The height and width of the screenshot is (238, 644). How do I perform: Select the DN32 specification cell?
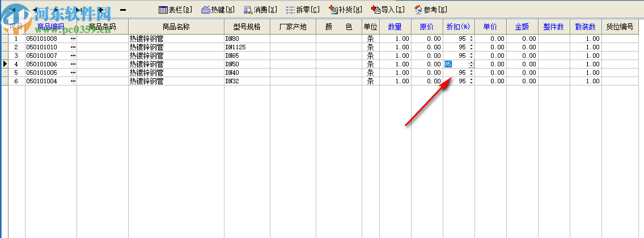coord(247,81)
